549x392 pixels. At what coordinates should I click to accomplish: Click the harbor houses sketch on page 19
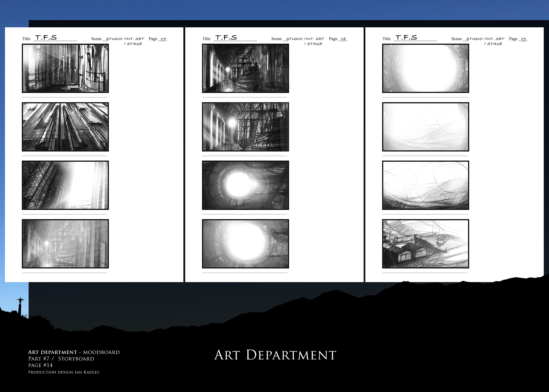(425, 244)
